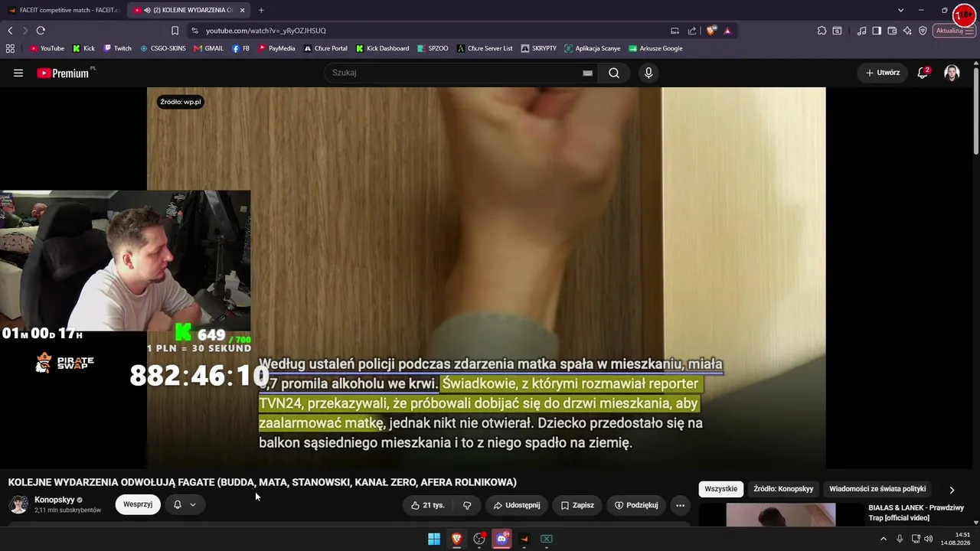Start voice search with the microphone

[x=648, y=73]
